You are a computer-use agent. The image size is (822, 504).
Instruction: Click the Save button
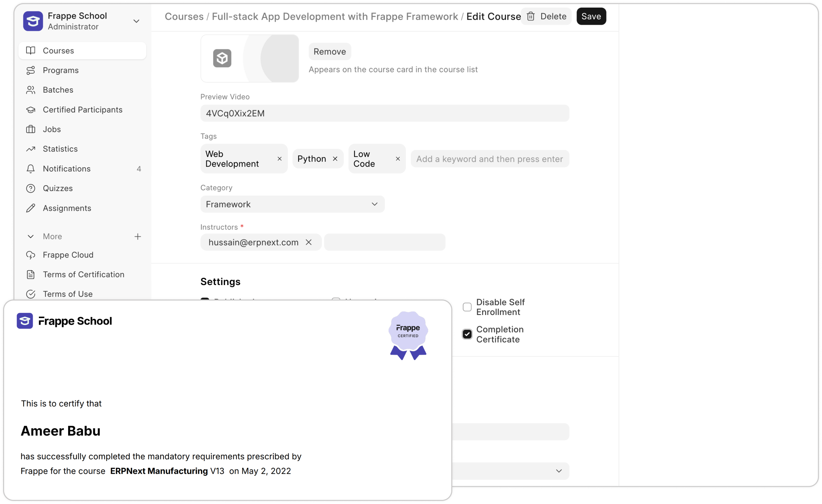591,16
